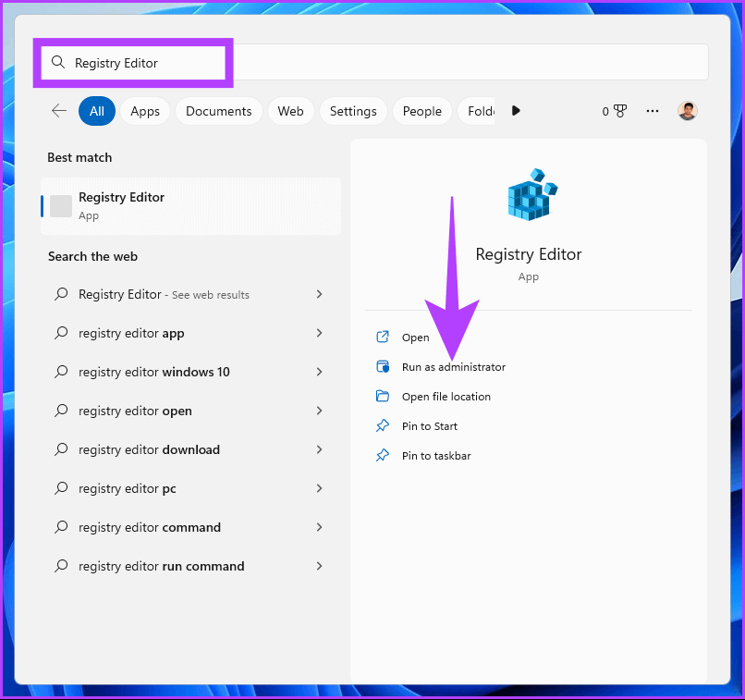Click Open in the app actions
The height and width of the screenshot is (700, 745).
415,338
